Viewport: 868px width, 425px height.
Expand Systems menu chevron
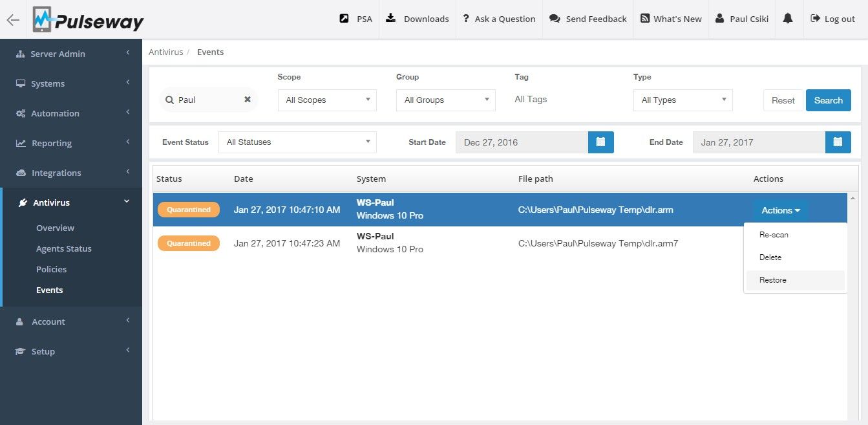point(128,82)
